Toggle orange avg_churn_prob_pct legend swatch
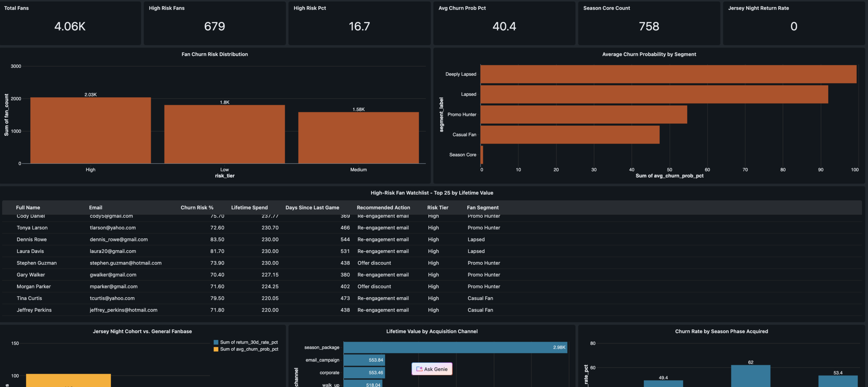 coord(216,349)
